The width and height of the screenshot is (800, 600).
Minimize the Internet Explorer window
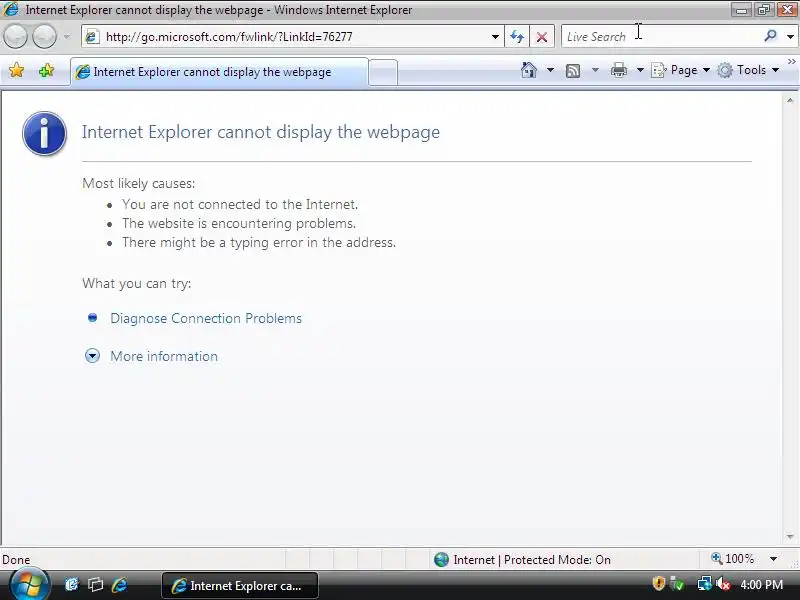pyautogui.click(x=741, y=10)
